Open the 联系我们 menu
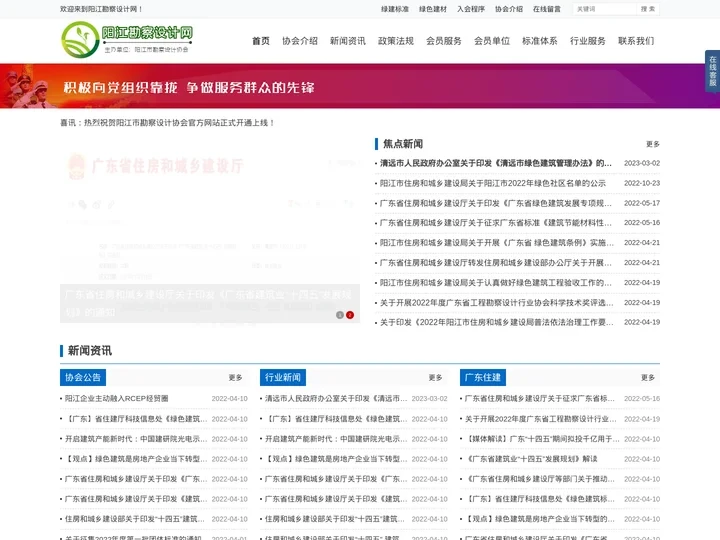Image resolution: width=720 pixels, height=540 pixels. coord(636,41)
